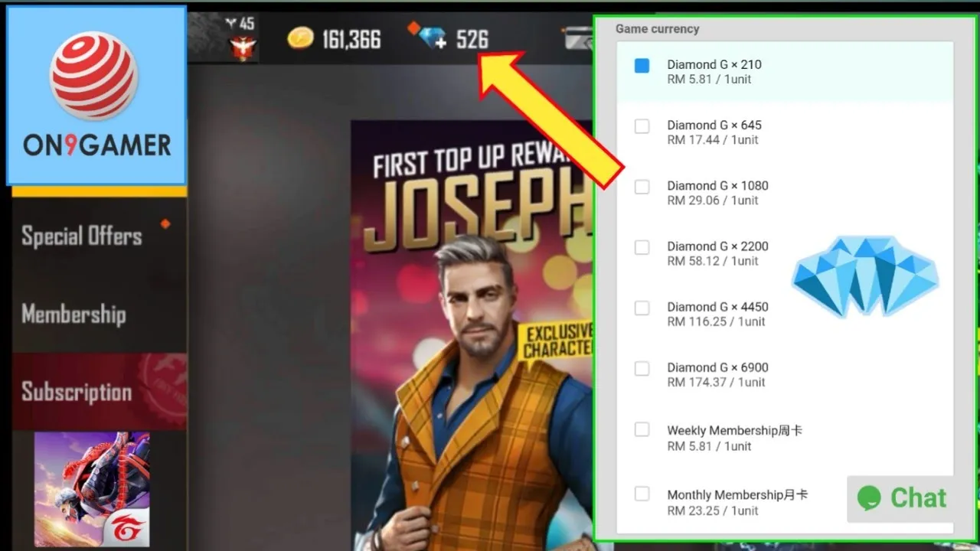Open the Garena Free Fire thumbnail
980x551 pixels.
tap(92, 489)
